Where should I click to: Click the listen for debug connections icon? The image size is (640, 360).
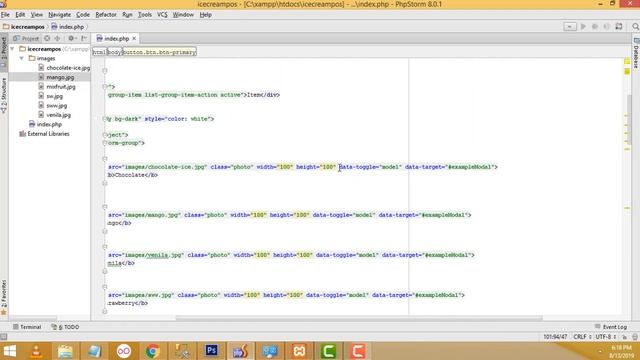click(x=607, y=27)
